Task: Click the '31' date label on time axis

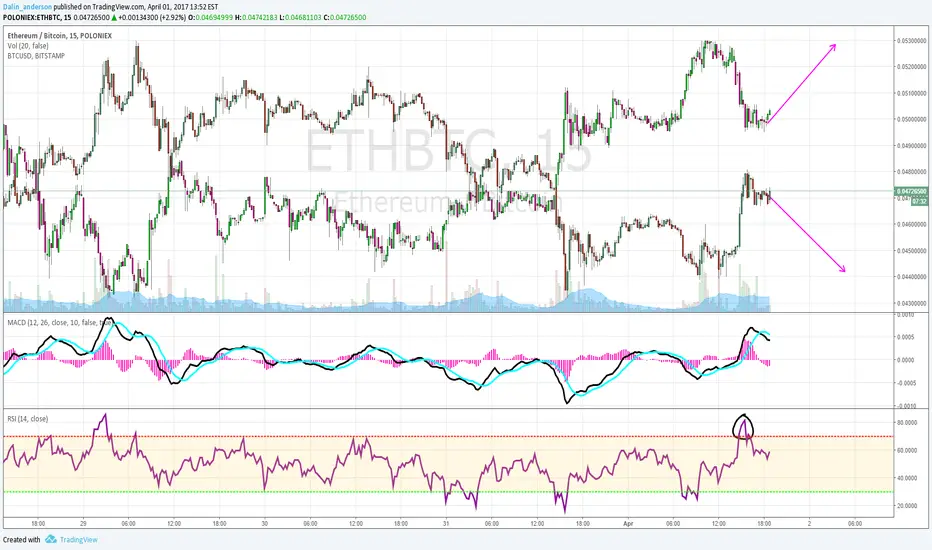Action: coord(446,524)
